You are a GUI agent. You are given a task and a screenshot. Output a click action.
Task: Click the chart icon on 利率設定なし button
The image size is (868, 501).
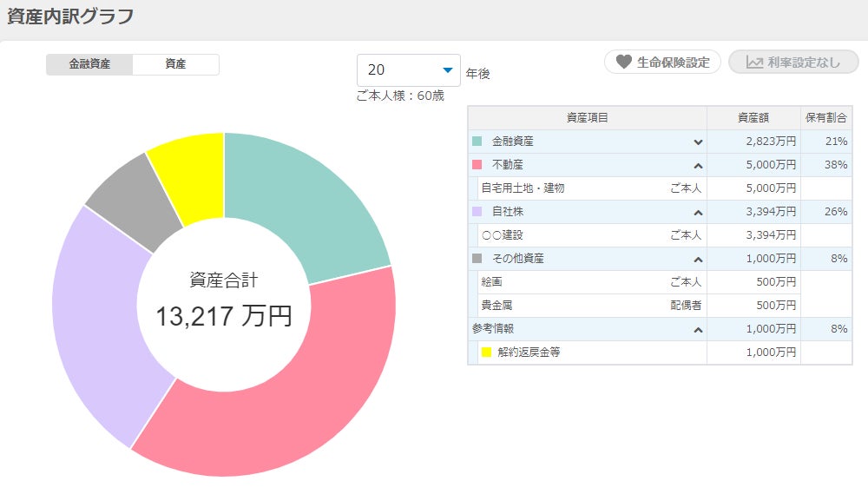click(754, 63)
